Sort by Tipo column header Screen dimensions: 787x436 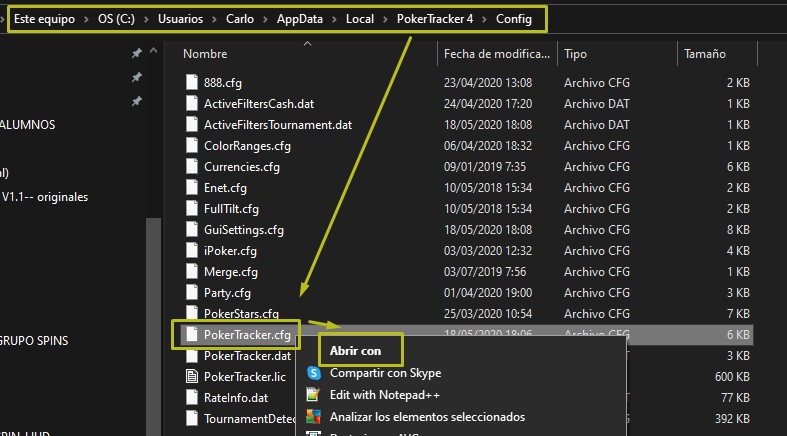[575, 54]
